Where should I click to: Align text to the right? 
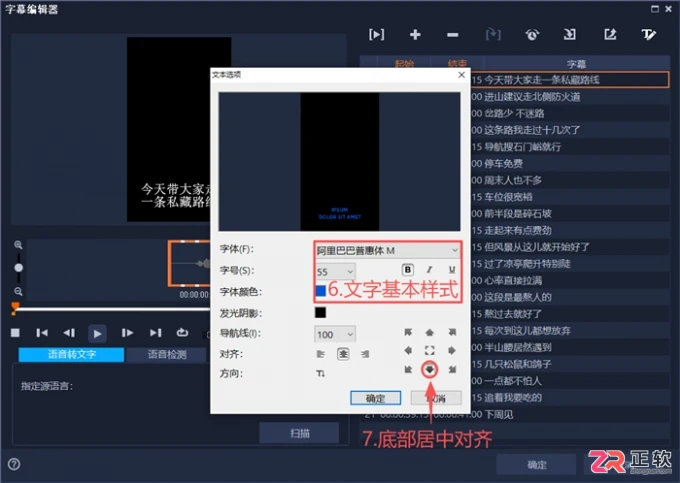point(365,354)
